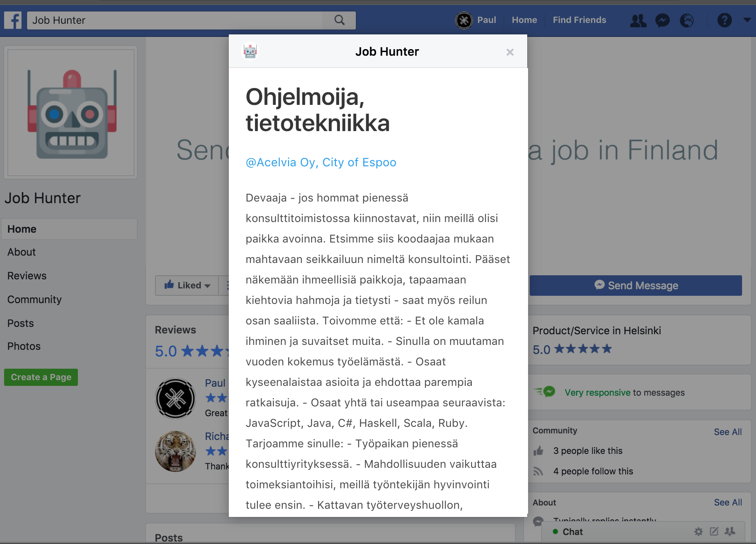Click the follow feed icon beside followers

click(x=538, y=471)
